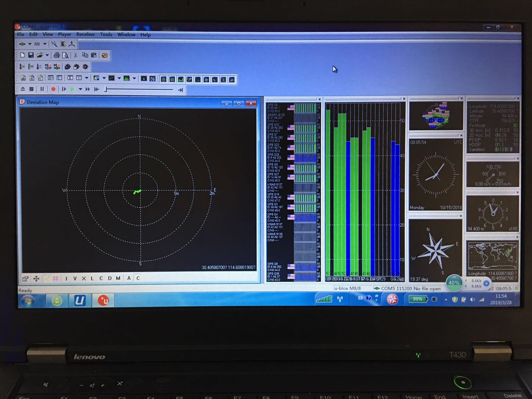This screenshot has height=399, width=532.
Task: Open the Window menu
Action: [x=126, y=34]
